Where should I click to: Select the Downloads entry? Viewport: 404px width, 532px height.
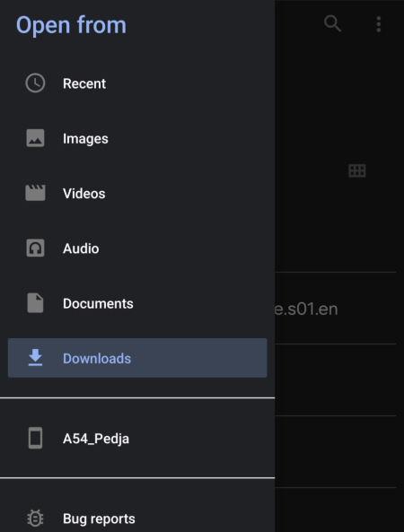137,358
